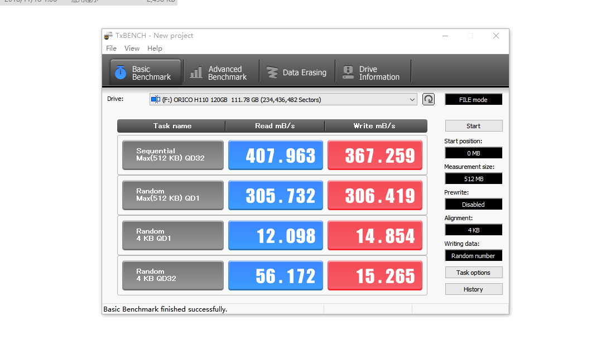The height and width of the screenshot is (364, 611).
Task: Open the Measurement size 512 MB selector
Action: 473,179
